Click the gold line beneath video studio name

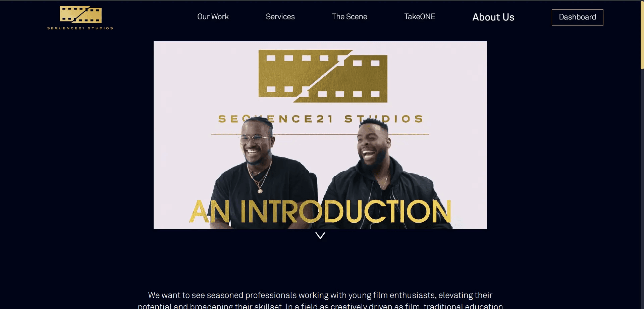pos(320,134)
